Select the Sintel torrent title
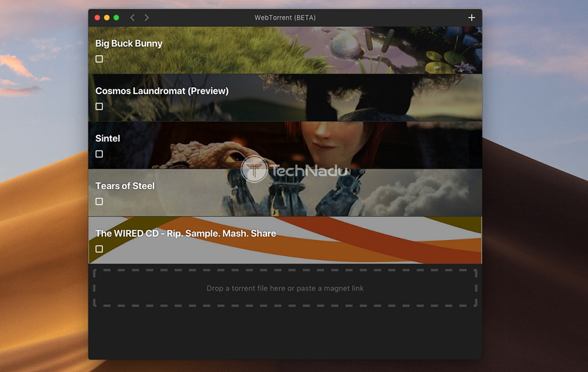Screen dimensions: 588x372 point(108,138)
